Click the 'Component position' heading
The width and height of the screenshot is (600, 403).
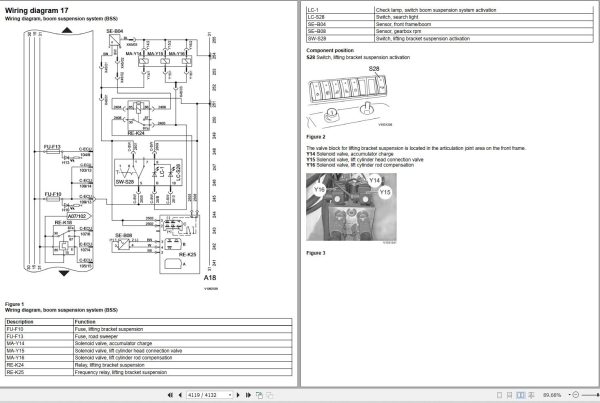330,51
